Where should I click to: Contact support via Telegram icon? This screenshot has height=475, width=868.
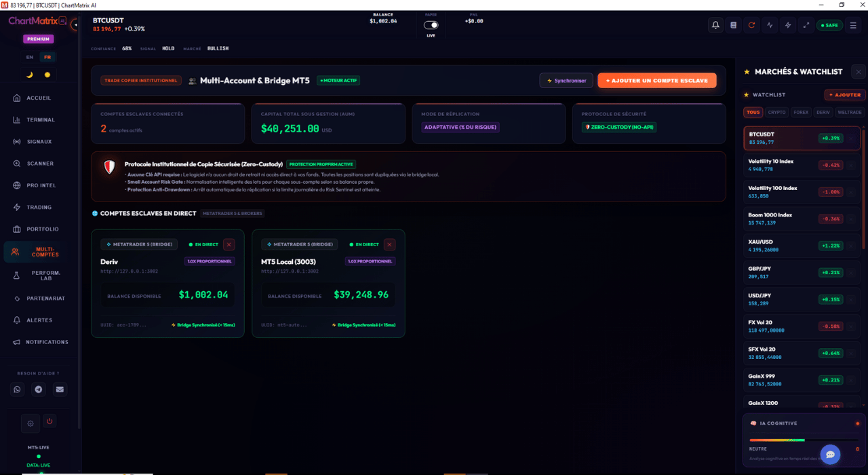(39, 389)
